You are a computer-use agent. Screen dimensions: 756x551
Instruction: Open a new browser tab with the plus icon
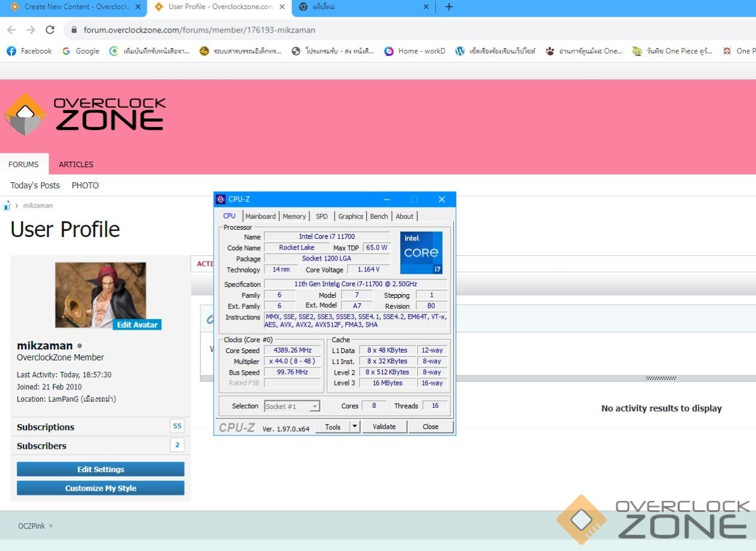click(448, 7)
